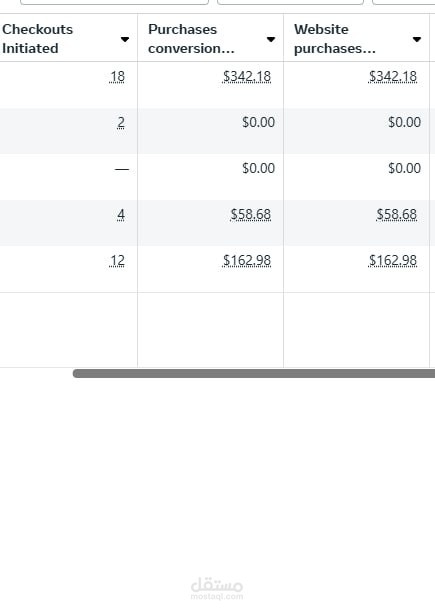The image size is (435, 613).
Task: Click the $162.98 purchases conversion value
Action: coord(247,260)
